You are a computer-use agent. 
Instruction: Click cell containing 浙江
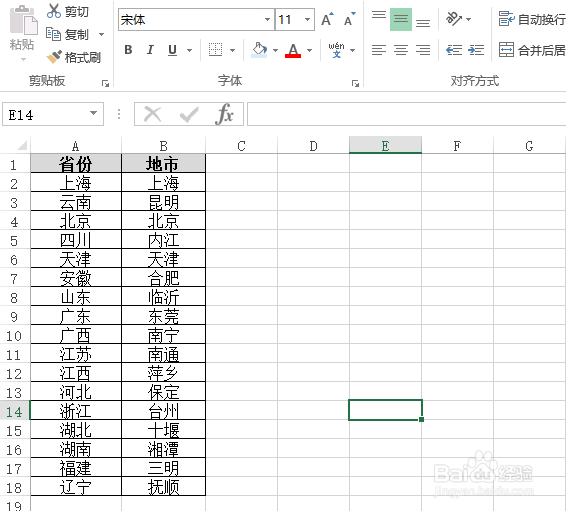[x=76, y=411]
